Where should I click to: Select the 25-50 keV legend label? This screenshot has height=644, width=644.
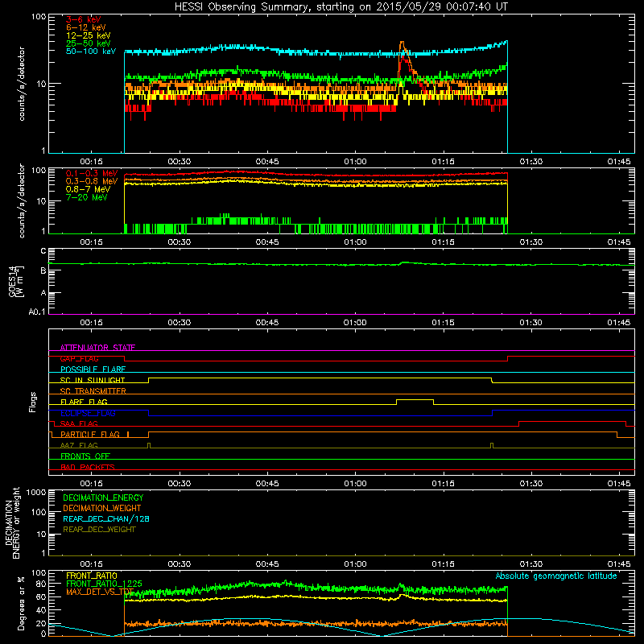click(x=88, y=43)
